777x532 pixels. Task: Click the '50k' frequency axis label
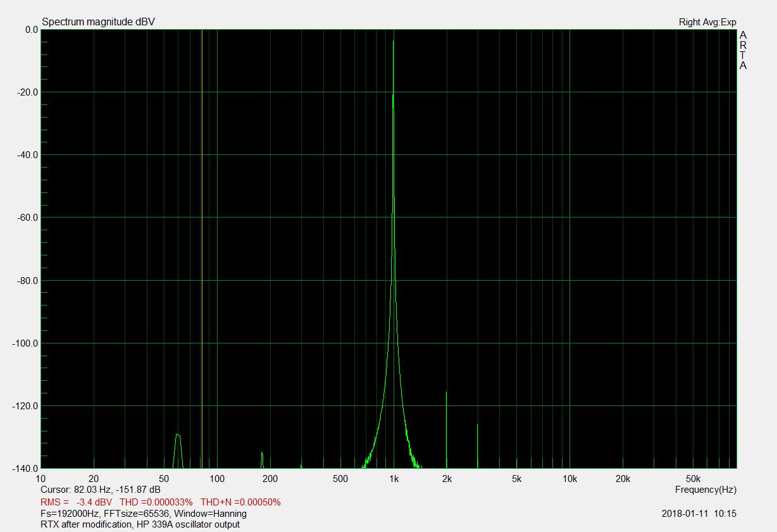click(693, 479)
